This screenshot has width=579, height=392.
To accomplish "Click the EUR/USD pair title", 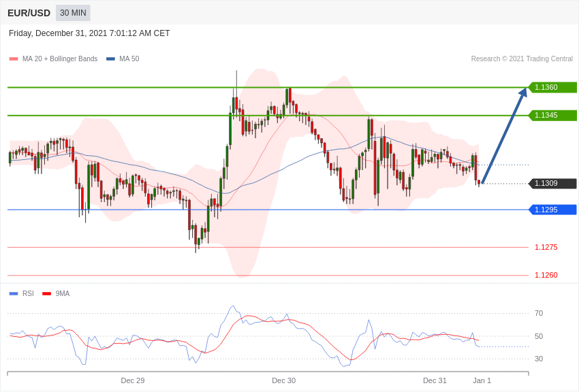I will [x=29, y=14].
